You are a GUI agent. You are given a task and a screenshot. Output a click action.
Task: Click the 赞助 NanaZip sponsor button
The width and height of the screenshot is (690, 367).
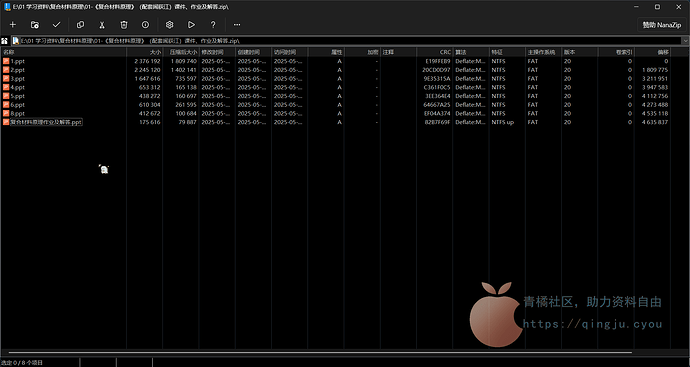coord(661,25)
